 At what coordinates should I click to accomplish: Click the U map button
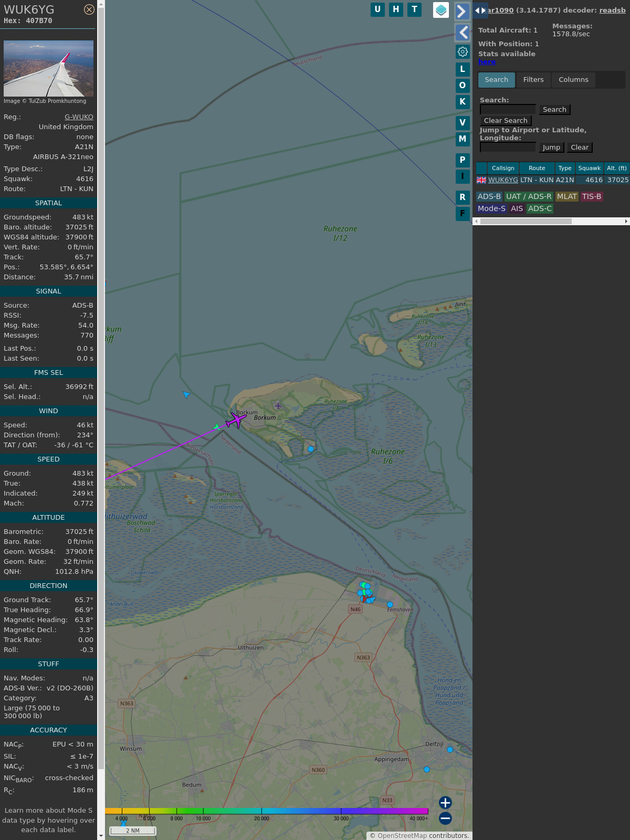point(377,9)
